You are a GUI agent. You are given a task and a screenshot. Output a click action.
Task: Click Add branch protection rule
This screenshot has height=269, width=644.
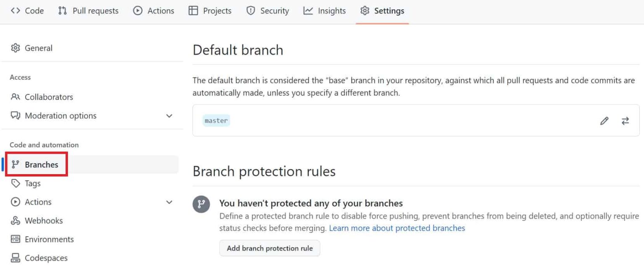tap(270, 248)
